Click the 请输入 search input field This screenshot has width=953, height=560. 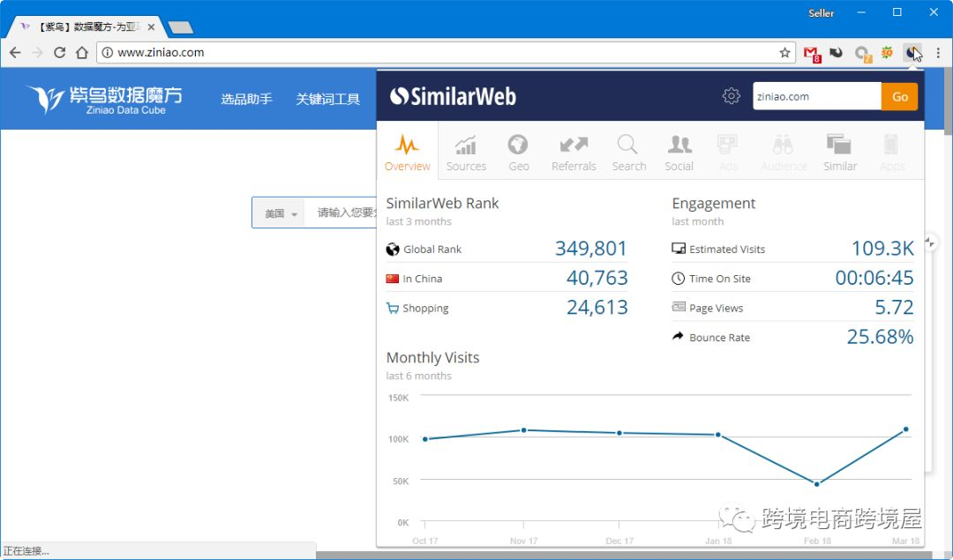tap(341, 213)
